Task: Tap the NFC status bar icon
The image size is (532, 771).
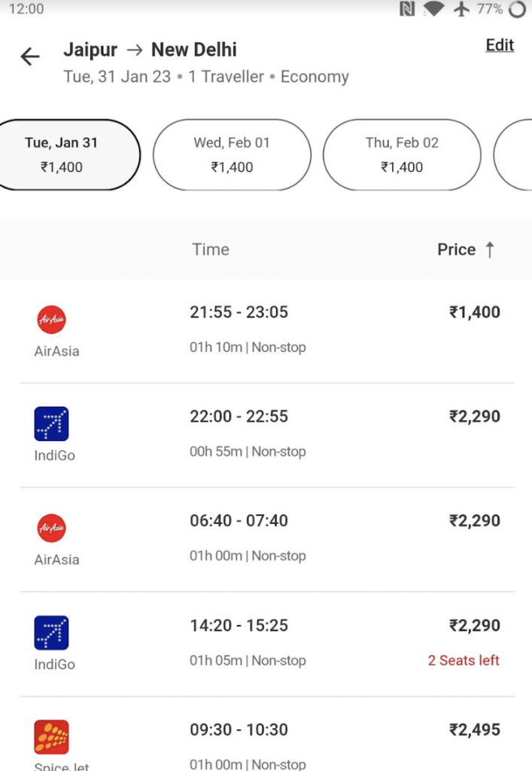Action: pos(407,9)
